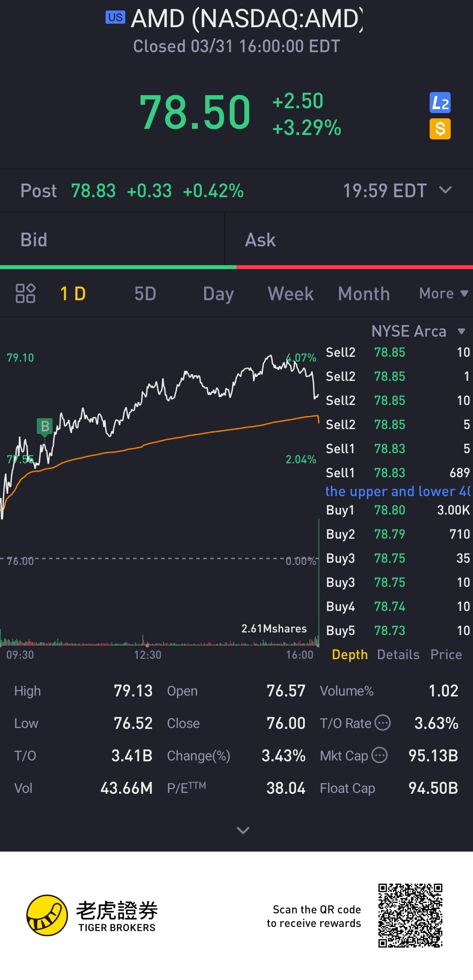Tap the Bid header
The height and width of the screenshot is (980, 473).
tap(34, 240)
